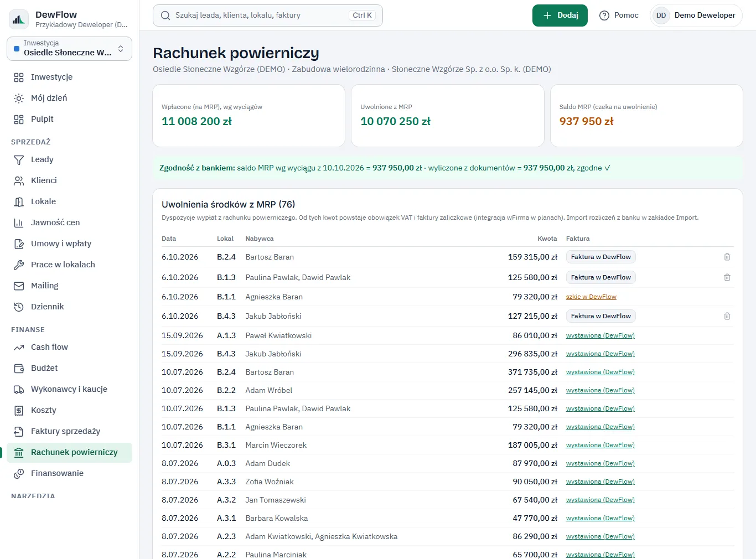Delete release row for B.2.4 Bartosz Baran 159 315,00 zł
This screenshot has width=756, height=559.
click(727, 257)
